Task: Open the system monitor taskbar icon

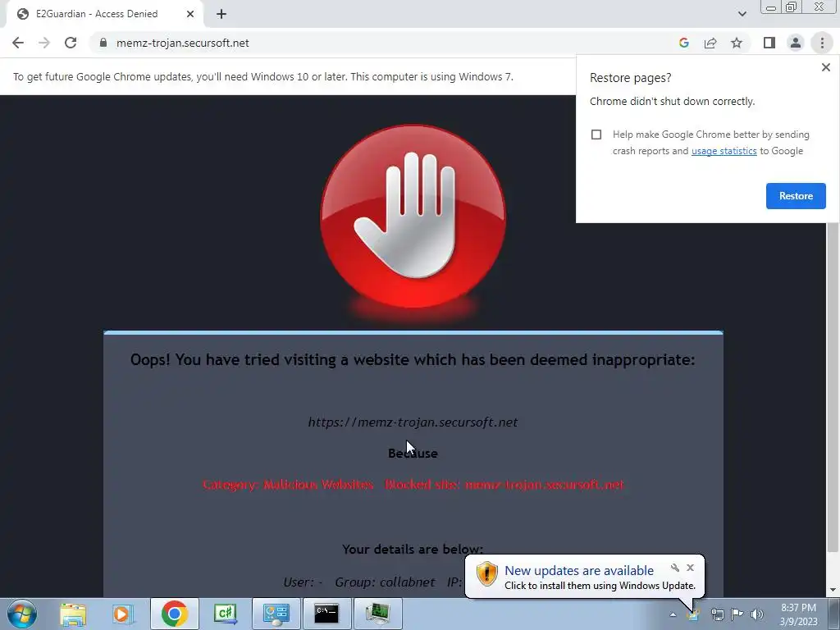Action: point(377,614)
